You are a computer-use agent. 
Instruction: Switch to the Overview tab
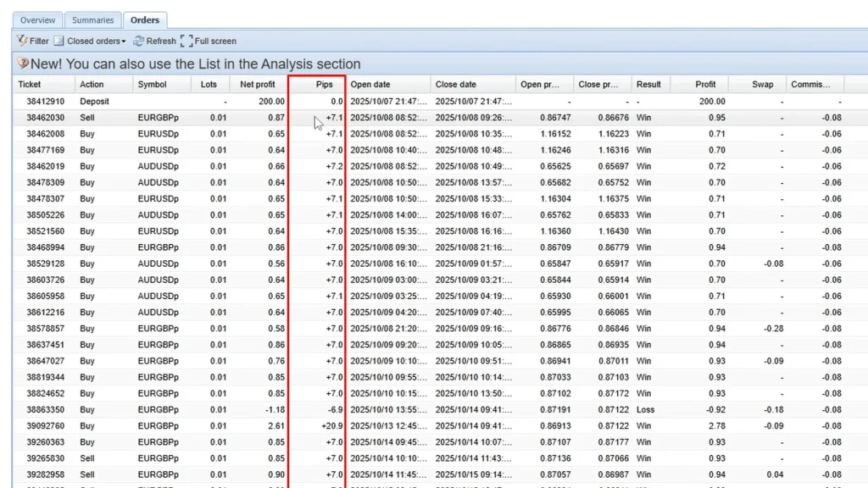(38, 19)
